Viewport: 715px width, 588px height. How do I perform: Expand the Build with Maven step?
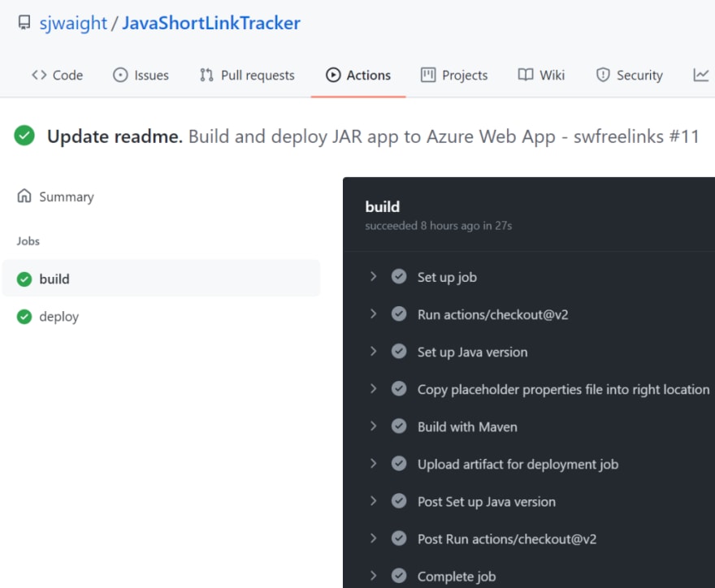[x=373, y=426]
